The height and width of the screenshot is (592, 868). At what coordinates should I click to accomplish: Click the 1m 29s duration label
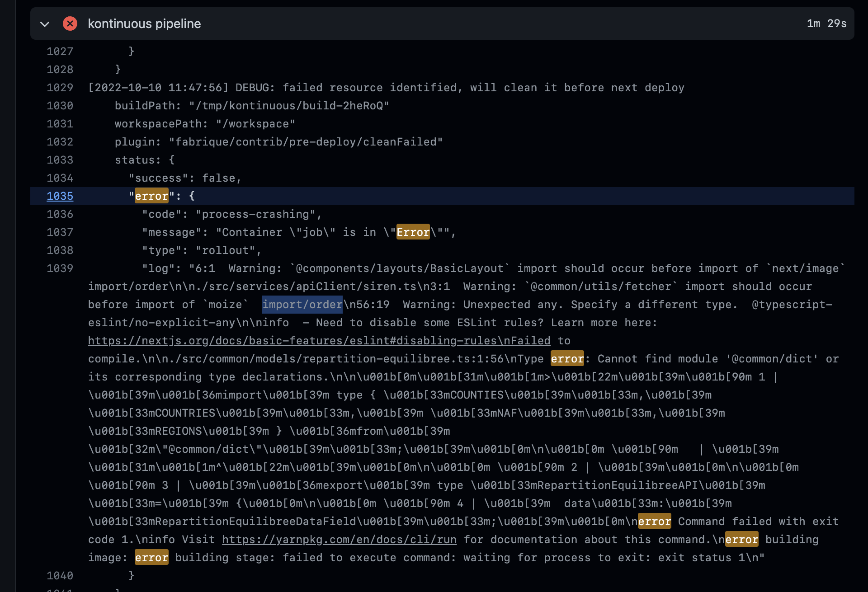coord(826,23)
